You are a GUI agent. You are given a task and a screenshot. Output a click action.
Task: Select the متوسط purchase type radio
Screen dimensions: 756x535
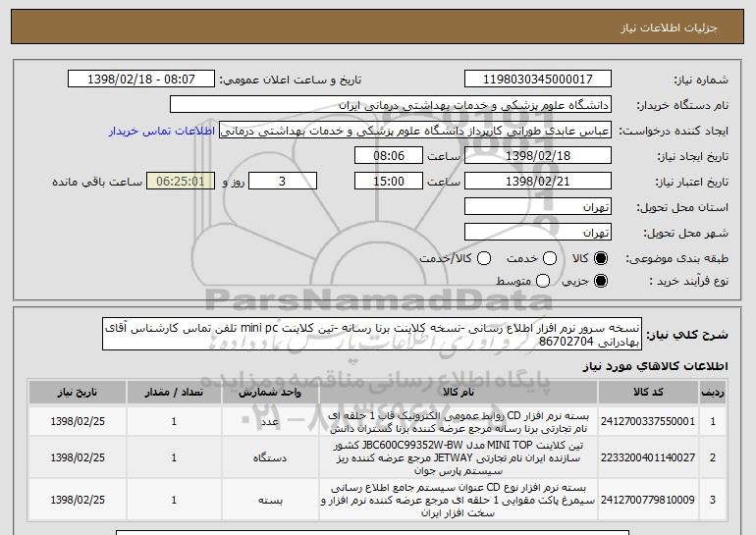[543, 281]
